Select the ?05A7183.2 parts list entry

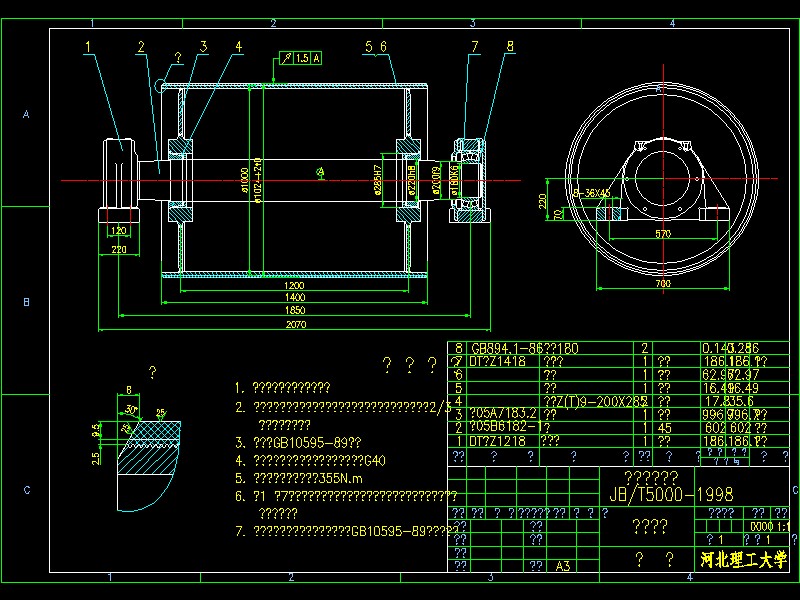(503, 414)
